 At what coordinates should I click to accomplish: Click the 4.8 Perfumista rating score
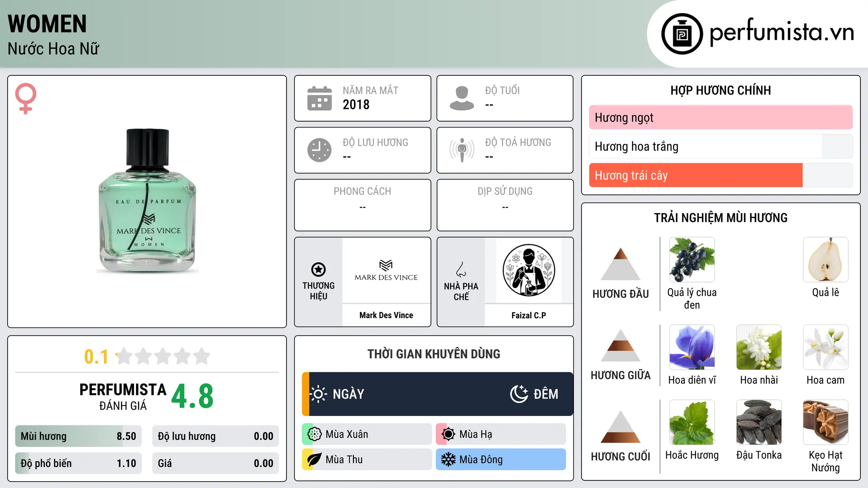point(192,396)
